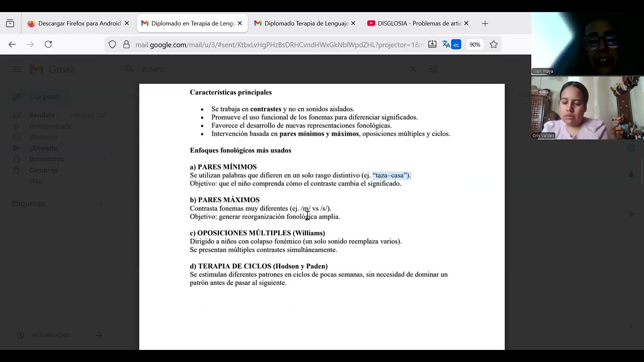644x362 pixels.
Task: Click Enfoques fonológicos más usados heading
Action: (x=240, y=150)
